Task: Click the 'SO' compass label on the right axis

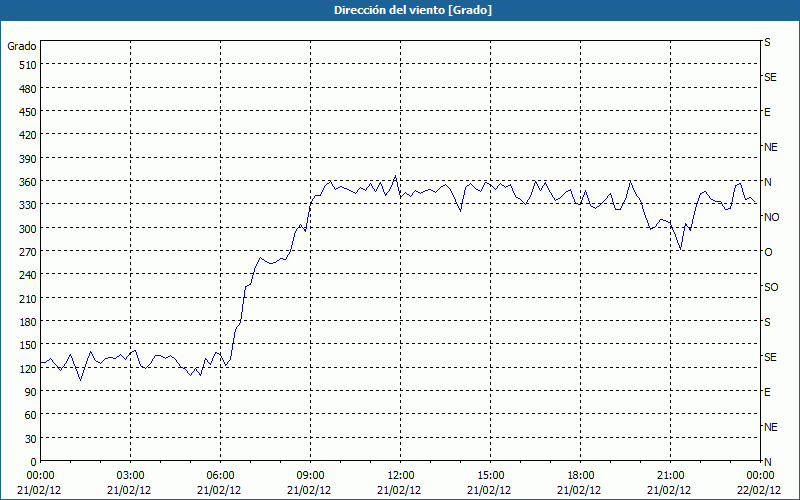Action: (771, 288)
